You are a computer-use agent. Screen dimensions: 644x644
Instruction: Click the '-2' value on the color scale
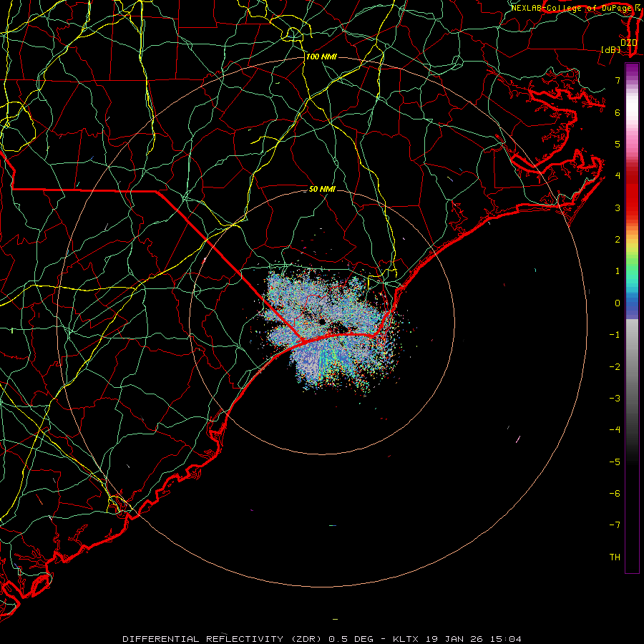[615, 367]
